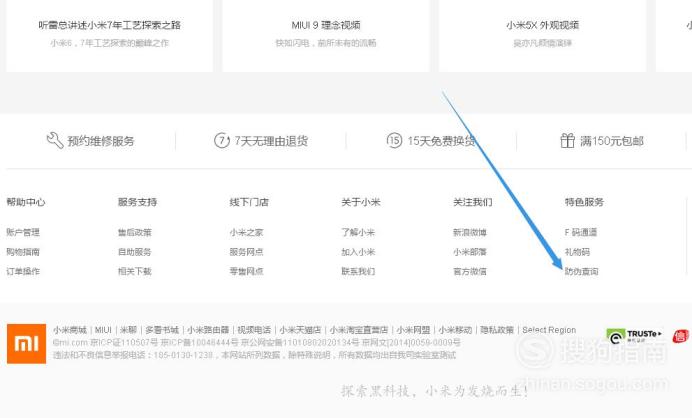Visit 官方微信 link
The height and width of the screenshot is (418, 692).
tap(470, 271)
